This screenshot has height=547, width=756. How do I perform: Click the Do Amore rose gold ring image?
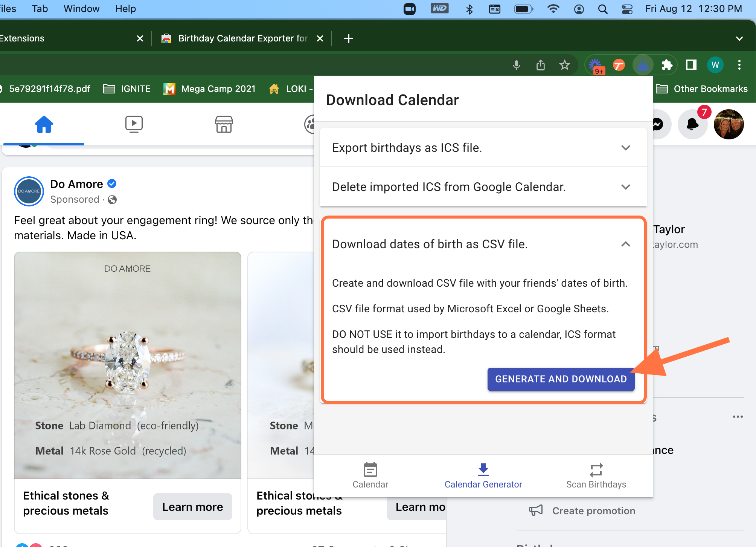(128, 365)
